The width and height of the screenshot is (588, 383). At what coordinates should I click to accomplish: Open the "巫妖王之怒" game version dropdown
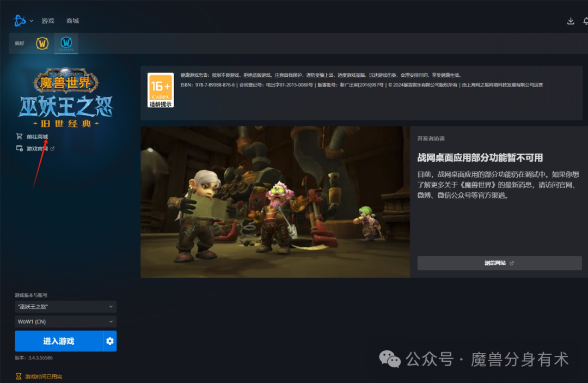(x=66, y=307)
